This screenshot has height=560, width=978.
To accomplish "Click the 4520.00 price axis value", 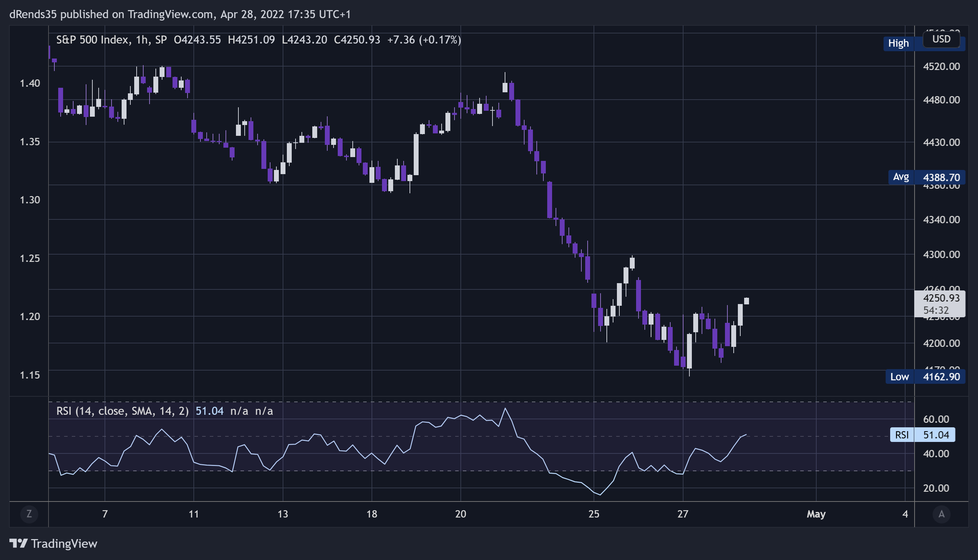I will [x=941, y=66].
